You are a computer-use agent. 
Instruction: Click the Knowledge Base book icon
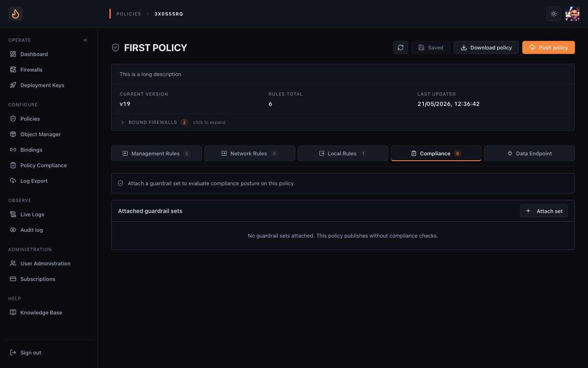13,312
